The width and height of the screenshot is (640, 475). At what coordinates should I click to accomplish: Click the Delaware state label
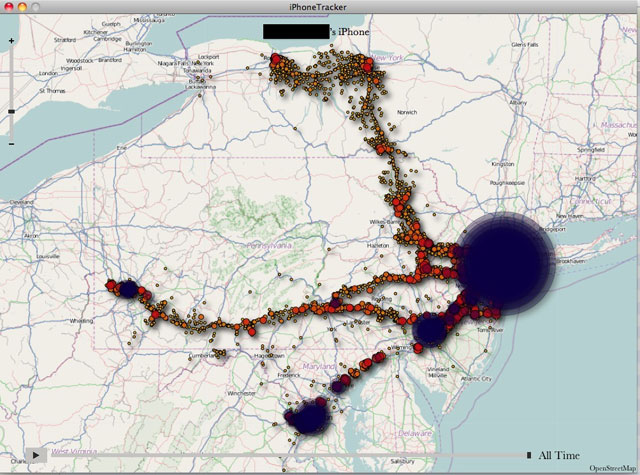tap(415, 433)
